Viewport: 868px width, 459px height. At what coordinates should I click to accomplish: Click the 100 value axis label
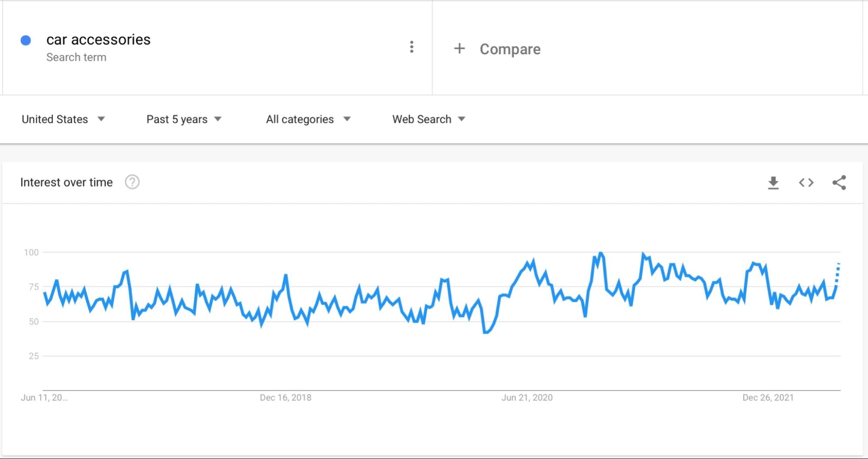click(x=31, y=252)
